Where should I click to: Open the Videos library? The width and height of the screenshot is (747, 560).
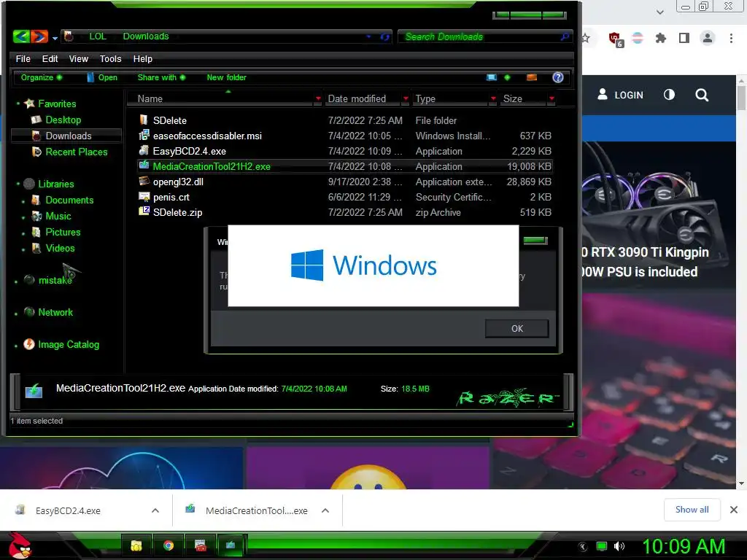click(x=60, y=248)
